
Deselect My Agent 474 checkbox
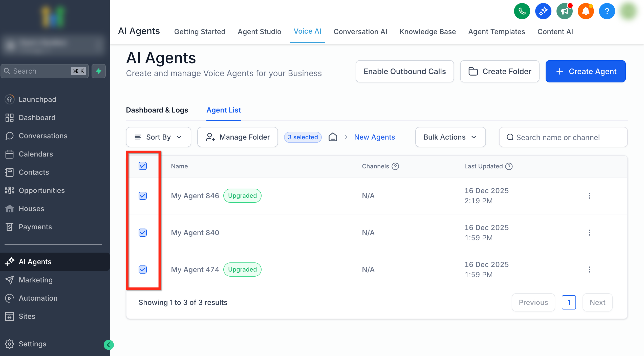[x=143, y=270]
